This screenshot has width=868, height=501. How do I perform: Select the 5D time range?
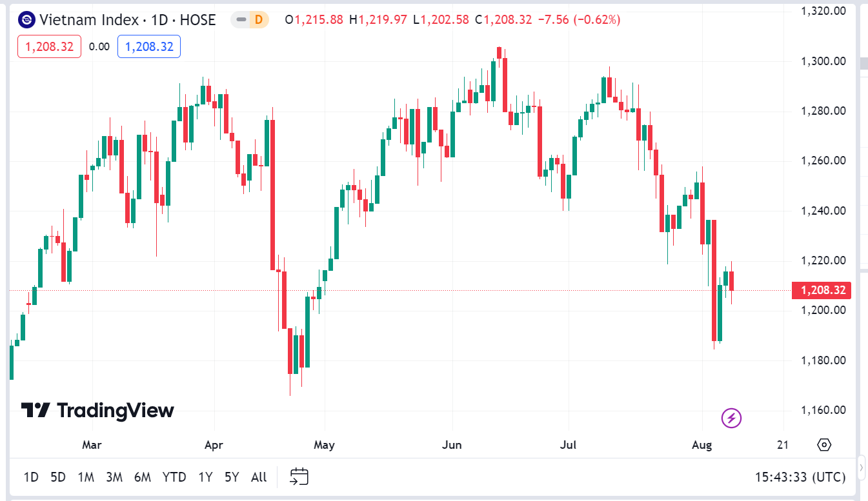tap(58, 477)
